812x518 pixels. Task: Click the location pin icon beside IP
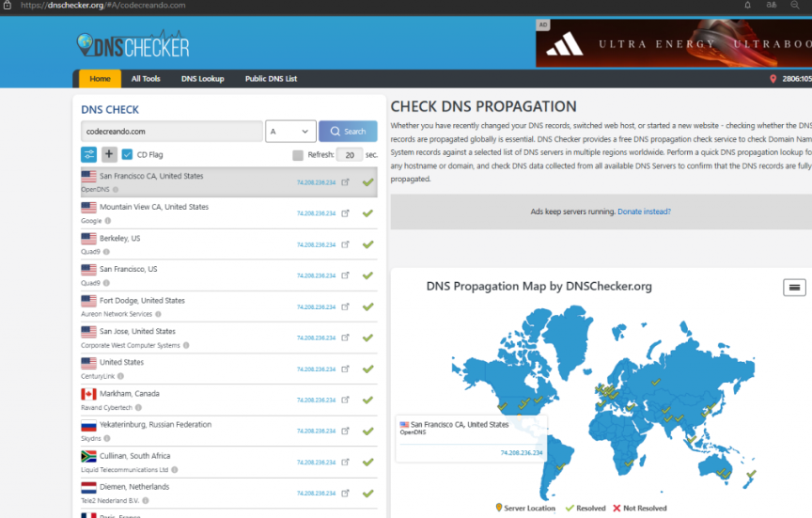(773, 79)
